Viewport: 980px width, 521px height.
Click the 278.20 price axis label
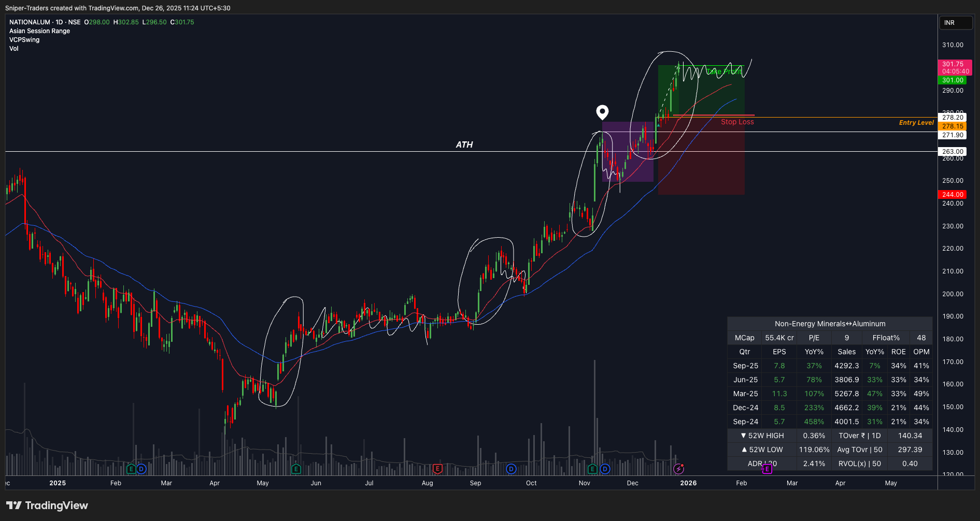pyautogui.click(x=953, y=118)
